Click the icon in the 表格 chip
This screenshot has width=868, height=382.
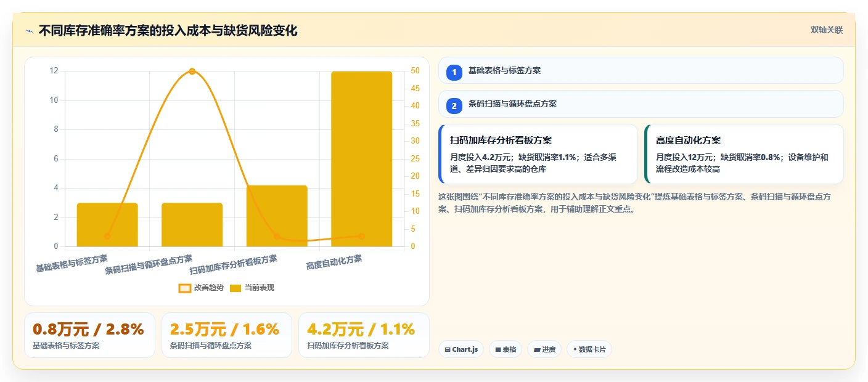coord(497,349)
